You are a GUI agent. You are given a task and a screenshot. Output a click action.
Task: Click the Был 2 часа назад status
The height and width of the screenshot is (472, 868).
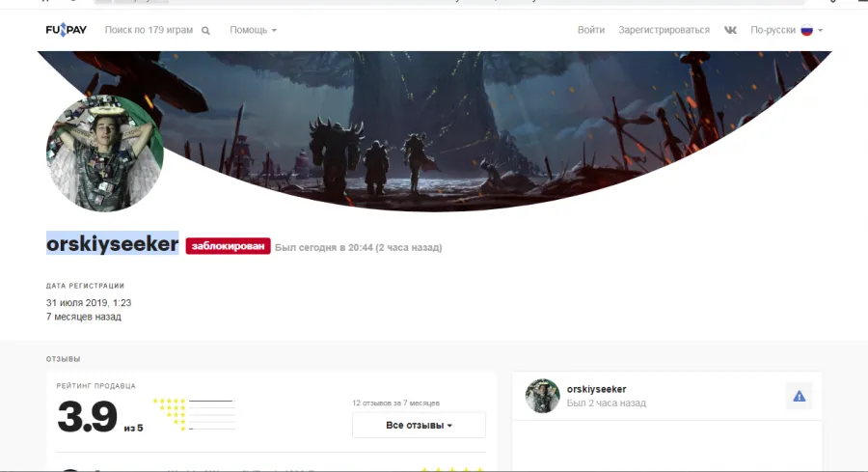607,403
